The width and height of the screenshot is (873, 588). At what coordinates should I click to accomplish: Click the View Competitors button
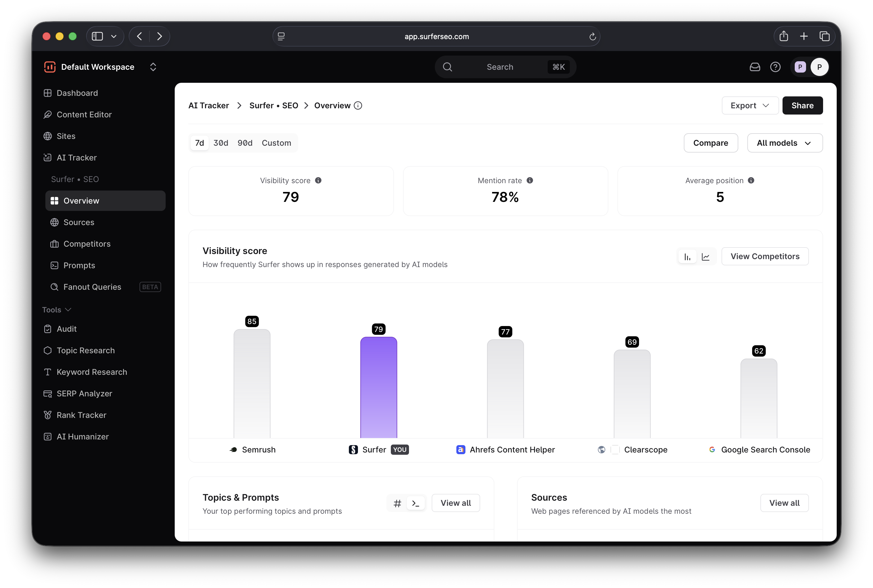click(x=765, y=257)
